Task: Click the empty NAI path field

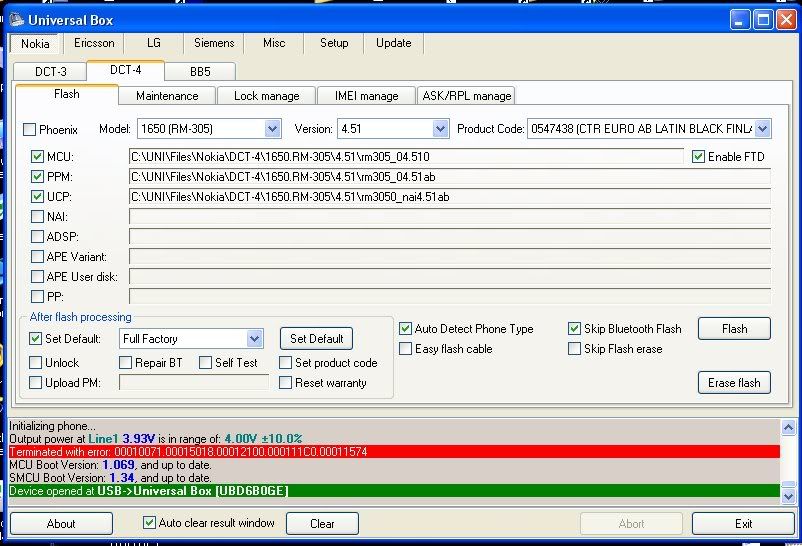Action: tap(450, 216)
